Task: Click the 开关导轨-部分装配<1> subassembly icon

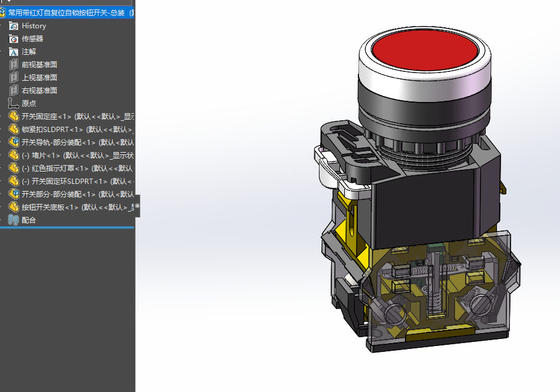Action: pos(14,143)
